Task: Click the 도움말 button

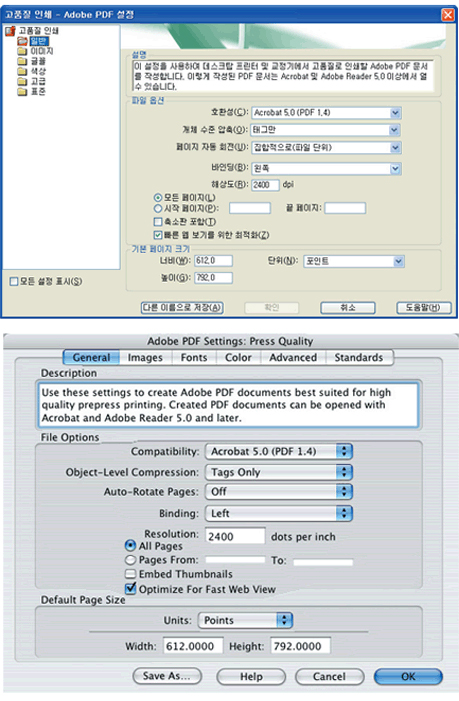Action: click(x=423, y=308)
